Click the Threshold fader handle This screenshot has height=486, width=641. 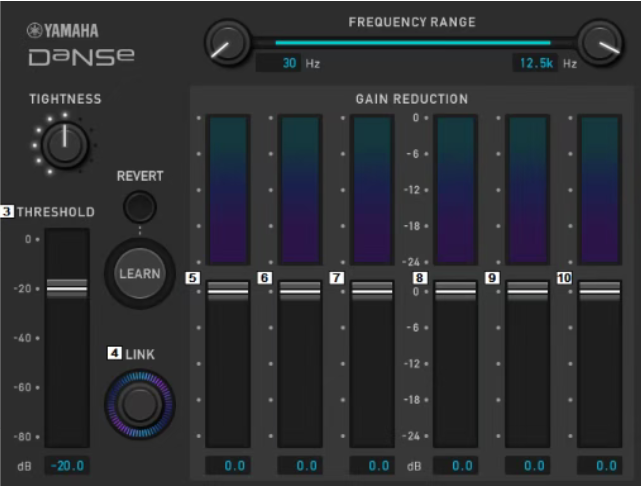tap(67, 289)
